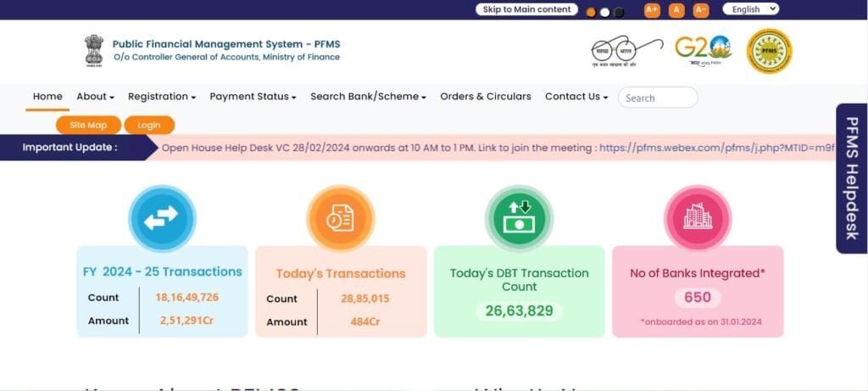Click the orange Today's Transactions document icon

click(x=341, y=218)
